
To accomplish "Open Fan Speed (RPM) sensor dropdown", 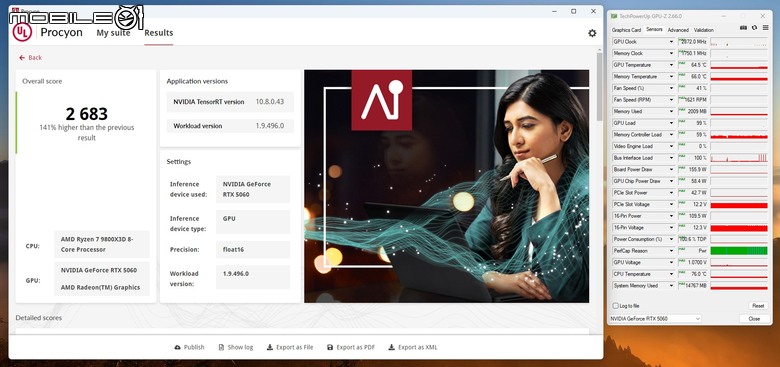I will point(672,100).
